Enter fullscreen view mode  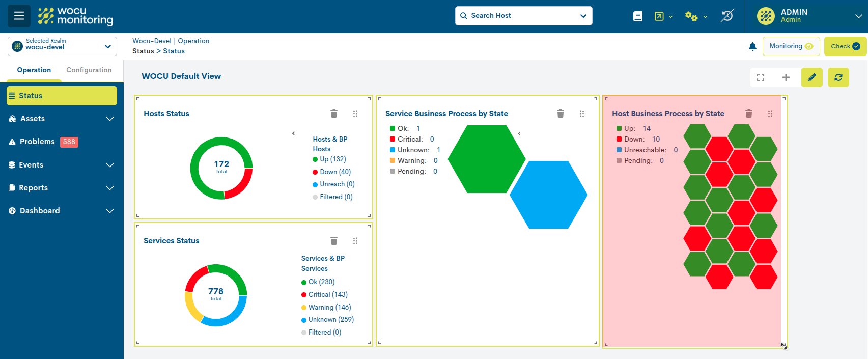761,77
